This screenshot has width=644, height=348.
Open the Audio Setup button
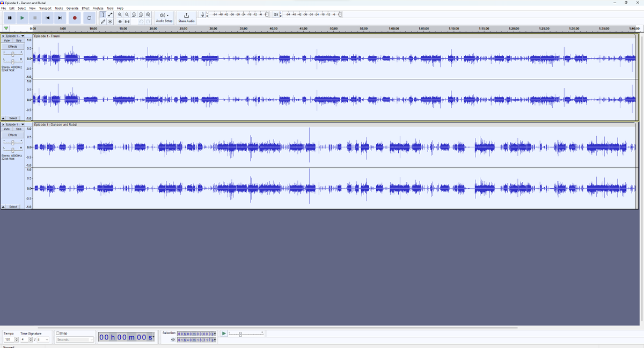tap(164, 18)
